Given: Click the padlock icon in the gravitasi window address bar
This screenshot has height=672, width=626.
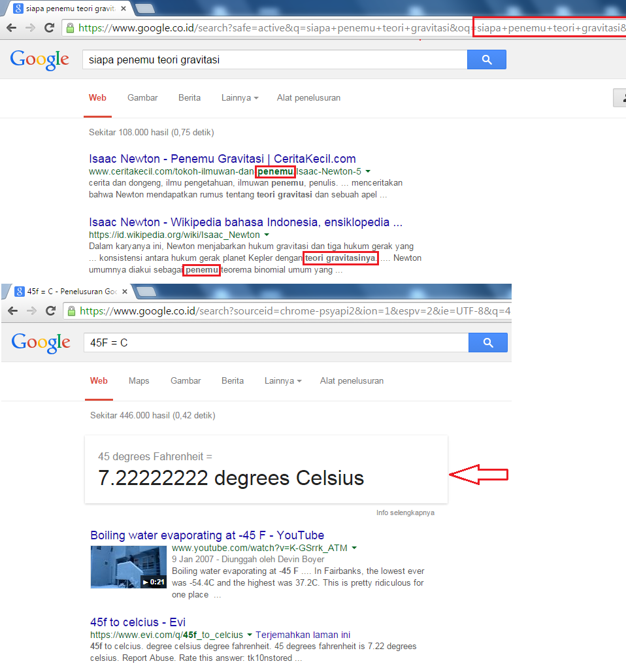Looking at the screenshot, I should point(71,28).
